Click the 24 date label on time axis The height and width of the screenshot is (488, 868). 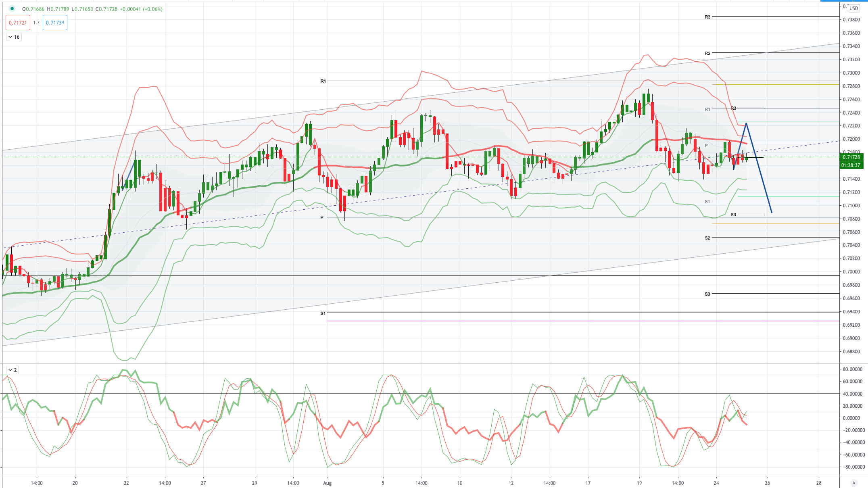click(x=716, y=483)
